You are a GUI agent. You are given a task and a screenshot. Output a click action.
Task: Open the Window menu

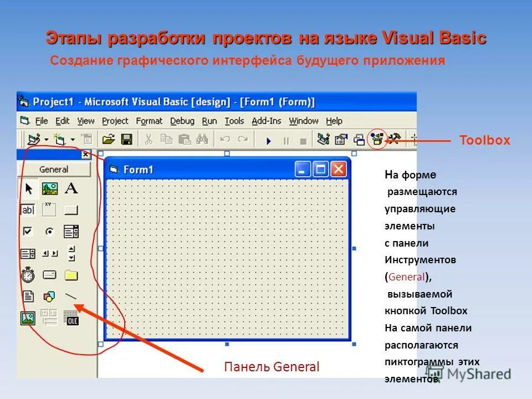click(304, 121)
